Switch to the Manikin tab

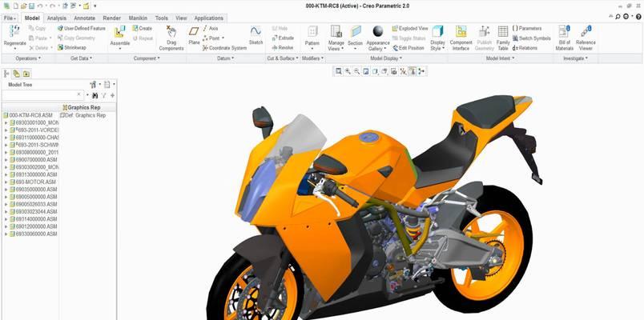coord(138,18)
